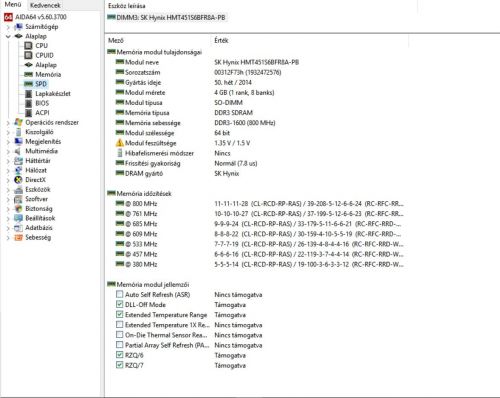
Task: Click the Gyártás ideje value 50. hét / 2014
Action: pos(233,82)
